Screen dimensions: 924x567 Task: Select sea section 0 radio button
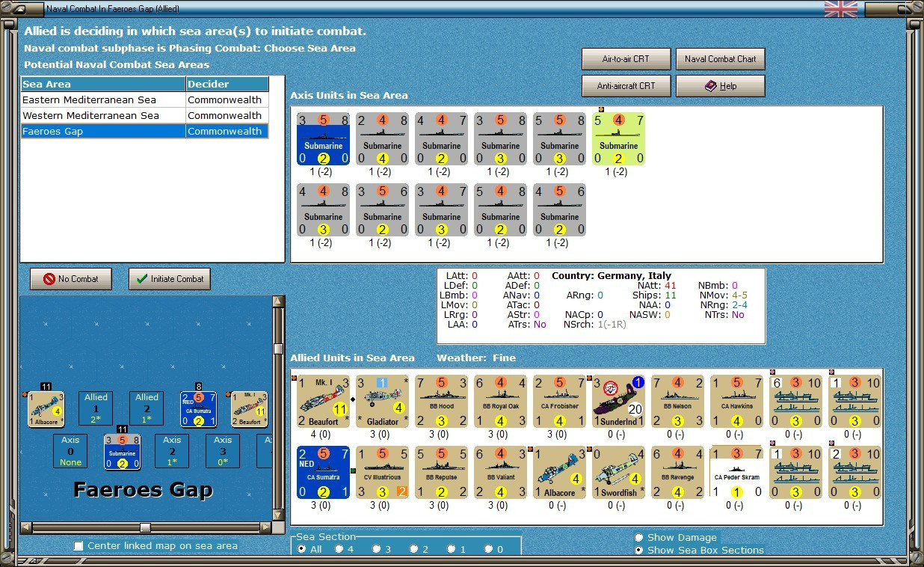click(x=489, y=549)
